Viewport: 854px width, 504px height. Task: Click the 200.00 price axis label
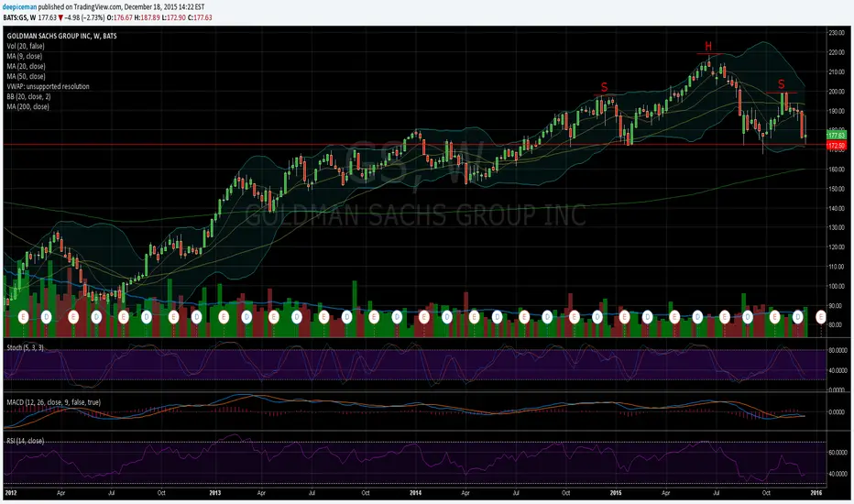836,92
